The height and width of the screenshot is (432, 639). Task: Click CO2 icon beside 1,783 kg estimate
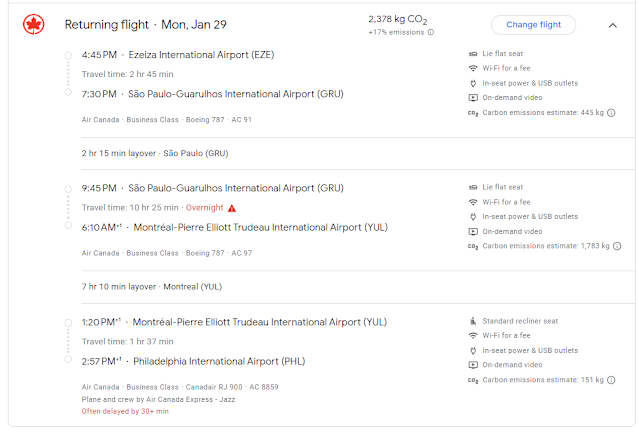(473, 246)
